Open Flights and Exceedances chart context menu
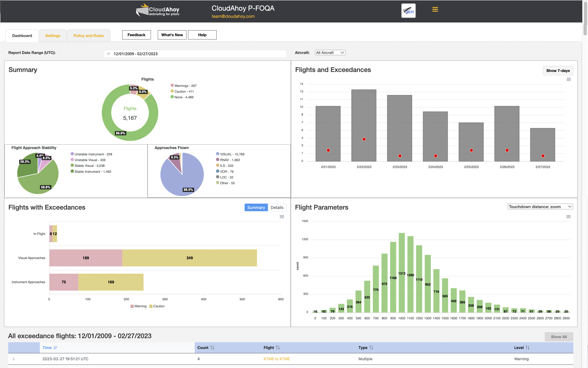Image resolution: width=588 pixels, height=368 pixels. tap(569, 79)
